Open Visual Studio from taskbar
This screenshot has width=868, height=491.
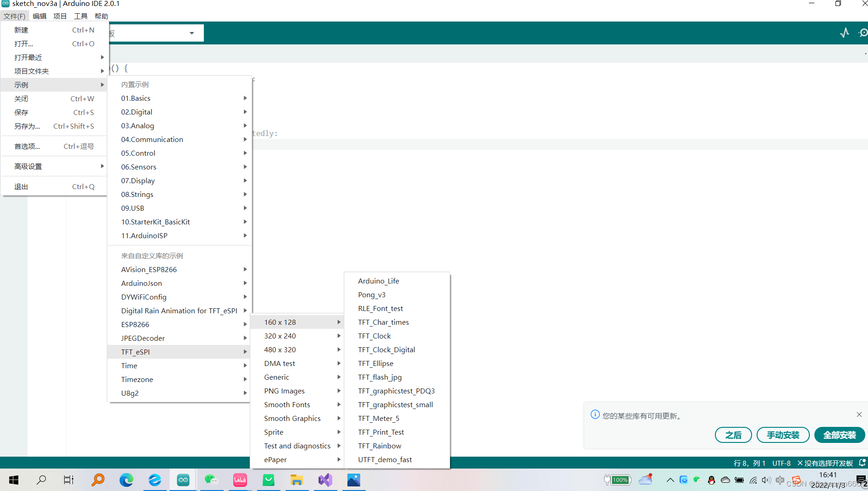[325, 480]
